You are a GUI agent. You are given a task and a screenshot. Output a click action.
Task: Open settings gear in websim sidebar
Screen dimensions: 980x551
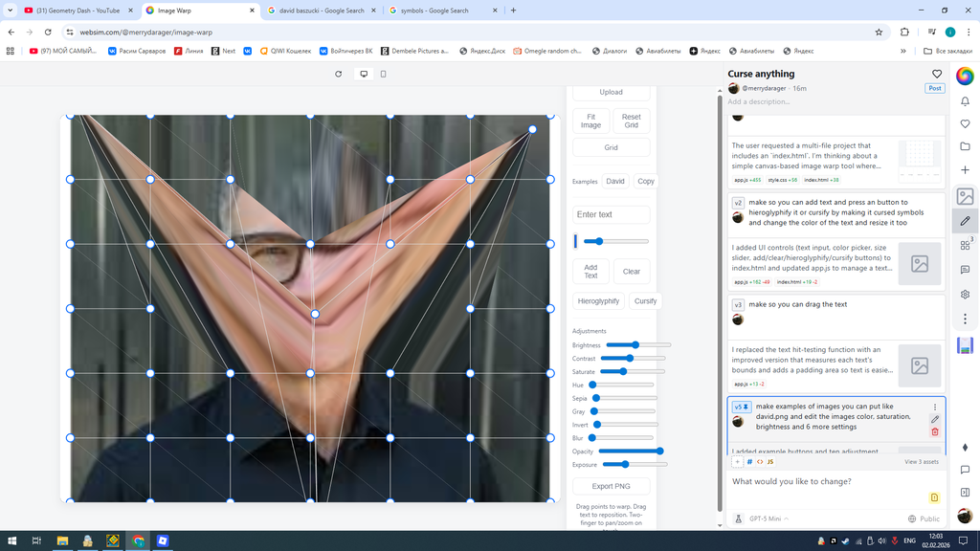tap(965, 295)
